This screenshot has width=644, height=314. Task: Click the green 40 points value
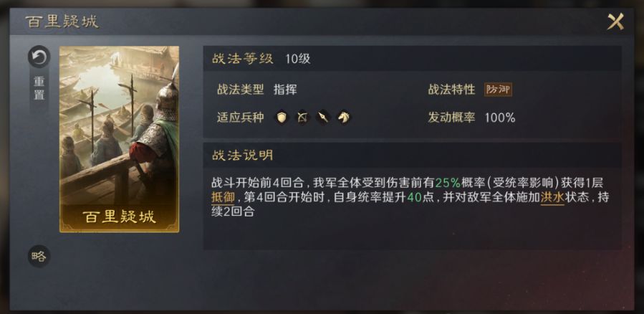415,198
